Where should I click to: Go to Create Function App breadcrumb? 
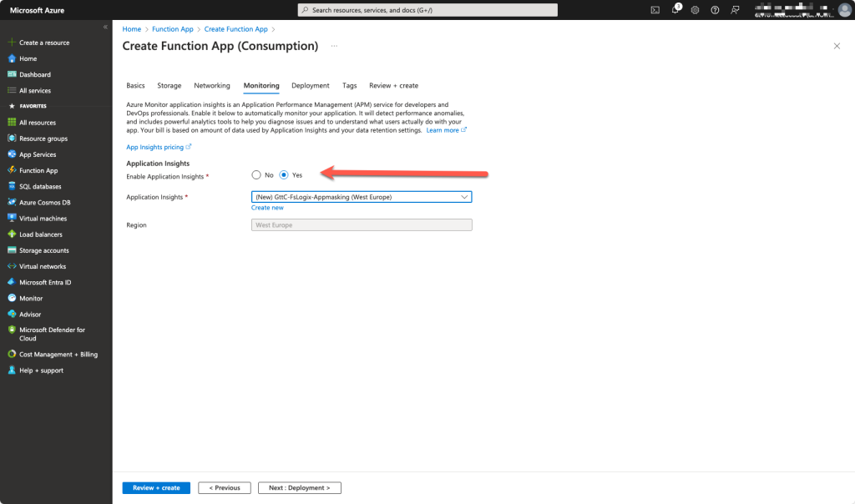tap(235, 29)
